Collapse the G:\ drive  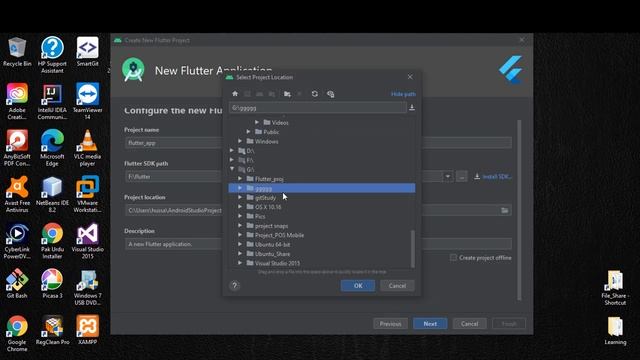[232, 169]
